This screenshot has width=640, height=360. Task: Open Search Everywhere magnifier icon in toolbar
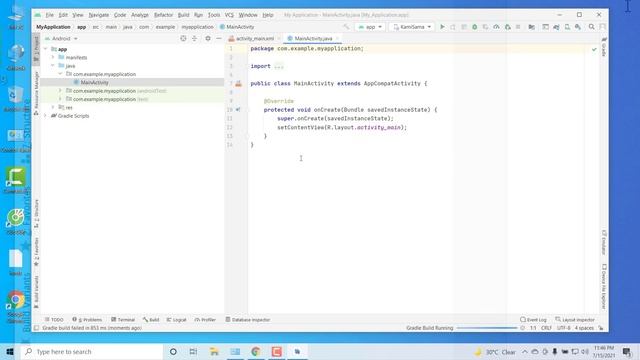click(x=591, y=27)
